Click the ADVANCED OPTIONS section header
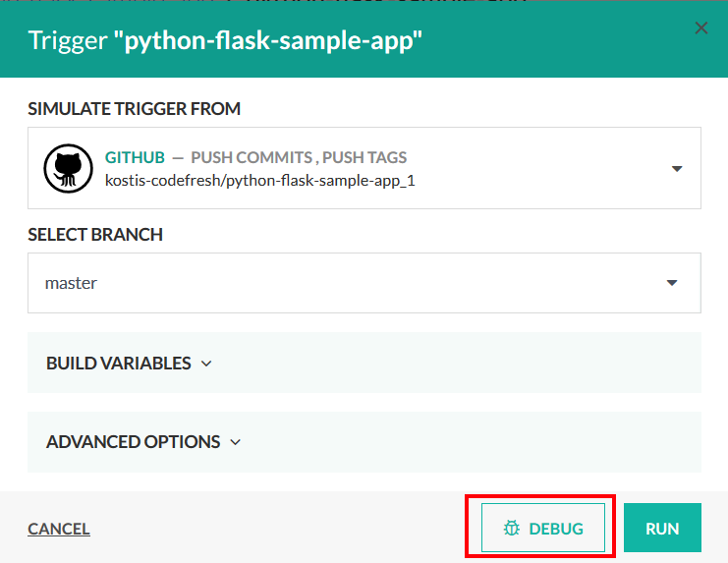This screenshot has width=728, height=563. point(133,442)
